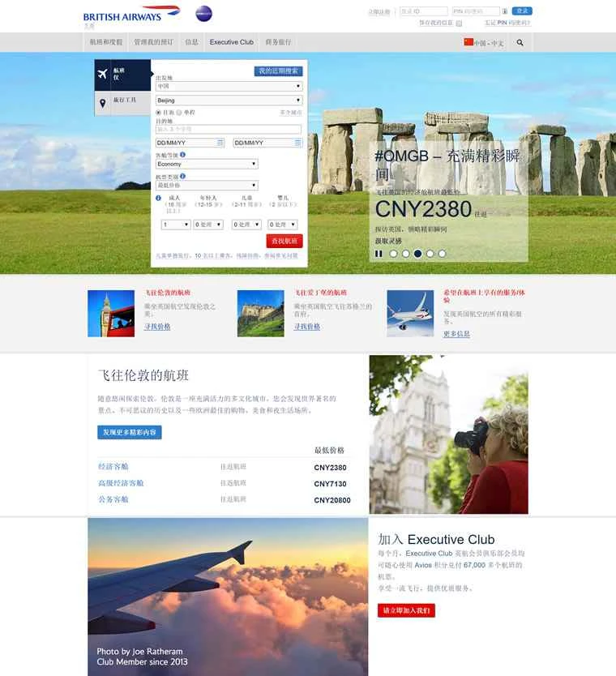Open the first navigation menu item
The width and height of the screenshot is (616, 676).
click(106, 42)
